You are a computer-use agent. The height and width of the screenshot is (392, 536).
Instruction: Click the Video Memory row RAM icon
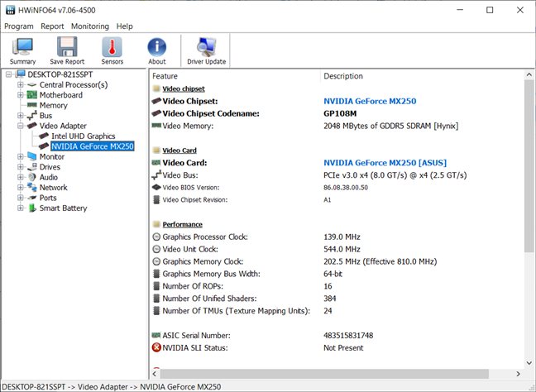[156, 126]
